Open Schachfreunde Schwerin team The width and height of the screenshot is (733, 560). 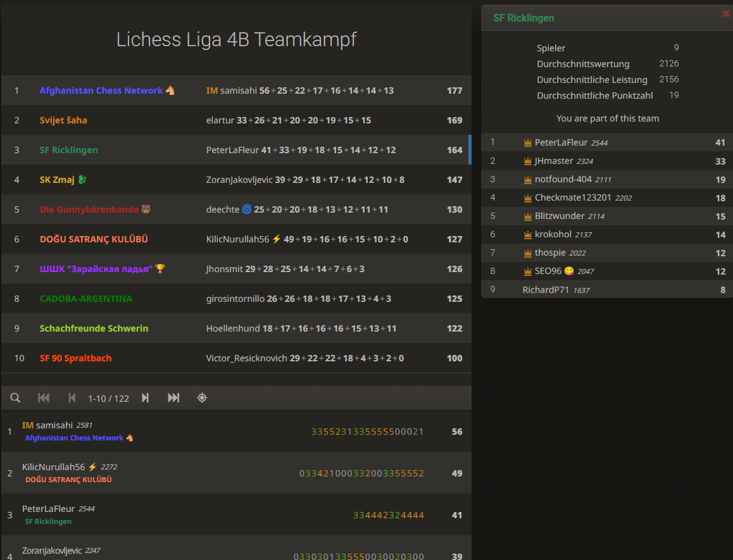[x=94, y=328]
